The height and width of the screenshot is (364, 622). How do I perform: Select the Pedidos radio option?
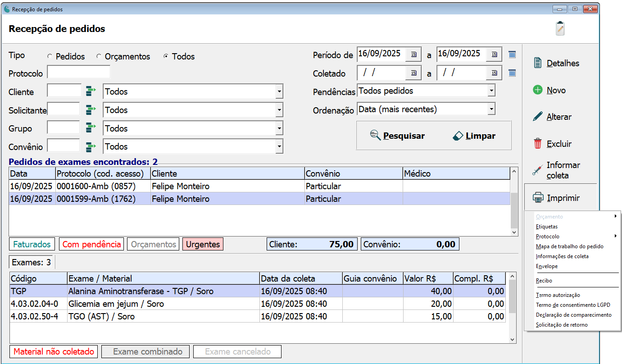[50, 56]
